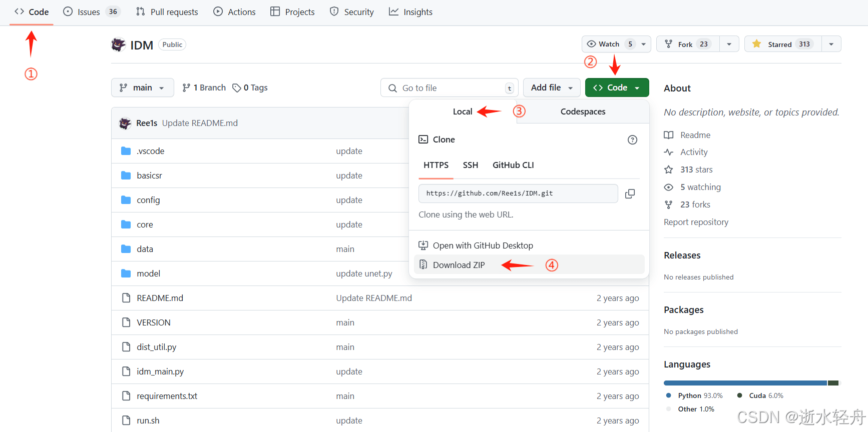
Task: Open the Actions tab
Action: click(234, 12)
